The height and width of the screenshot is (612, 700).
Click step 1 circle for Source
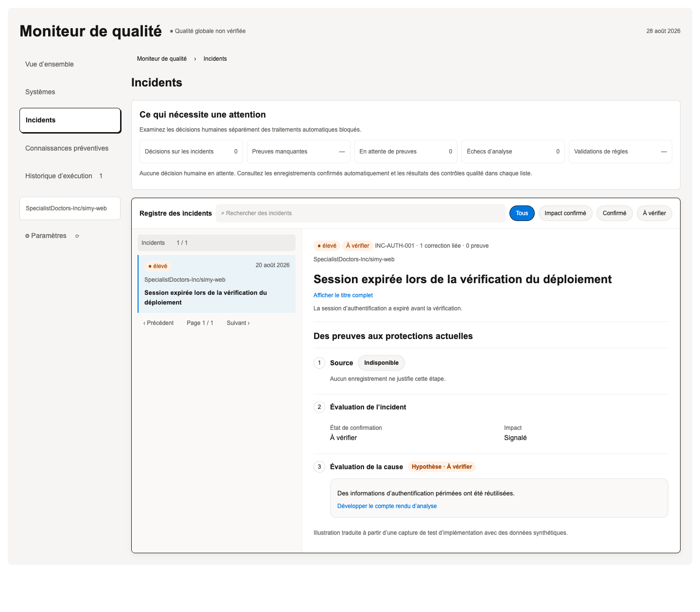pos(319,363)
